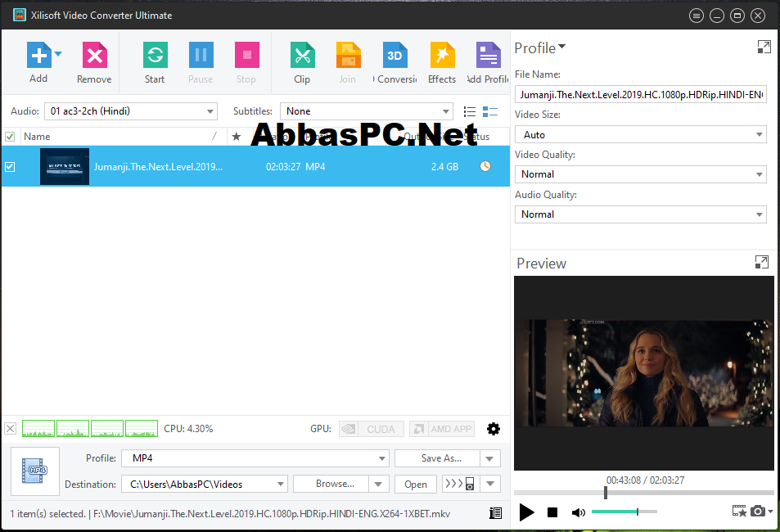Expand the Save As arrow
780x532 pixels.
[x=490, y=458]
